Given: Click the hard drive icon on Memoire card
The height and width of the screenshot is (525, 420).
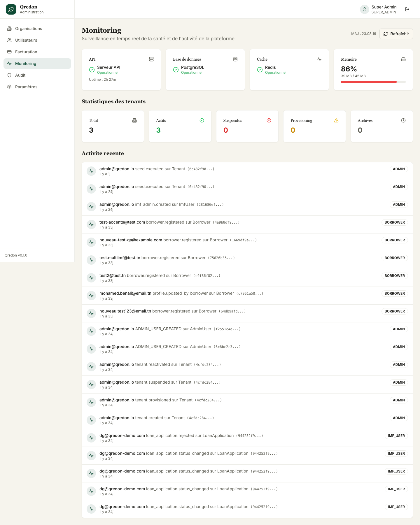Looking at the screenshot, I should (403, 59).
